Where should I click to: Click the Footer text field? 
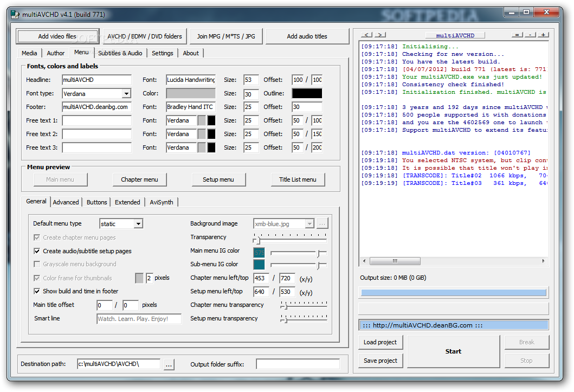point(96,107)
